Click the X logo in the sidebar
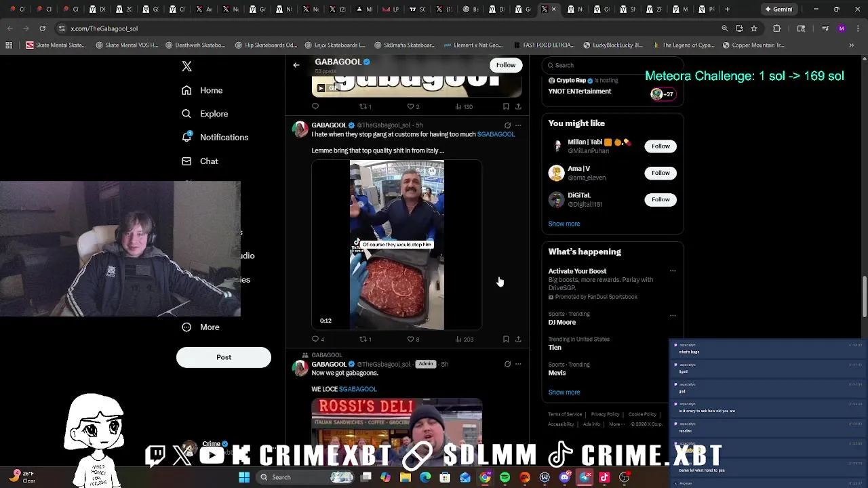The height and width of the screenshot is (488, 868). pyautogui.click(x=186, y=66)
